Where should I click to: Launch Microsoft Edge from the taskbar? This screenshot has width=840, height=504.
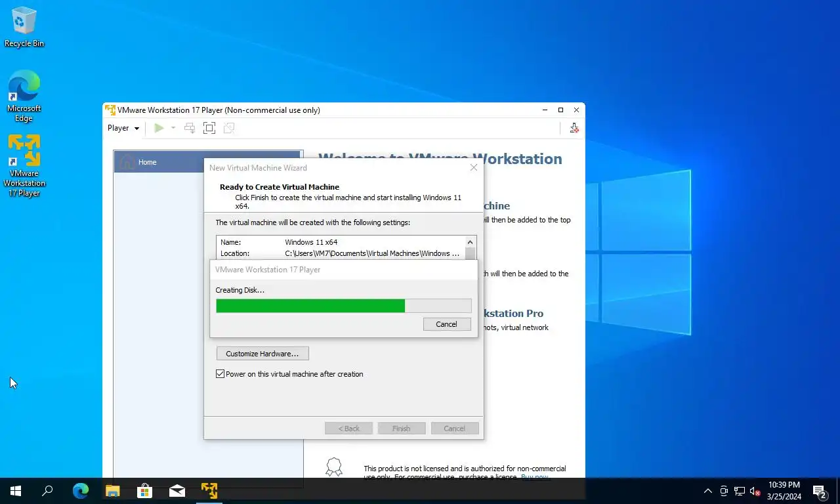click(x=80, y=490)
